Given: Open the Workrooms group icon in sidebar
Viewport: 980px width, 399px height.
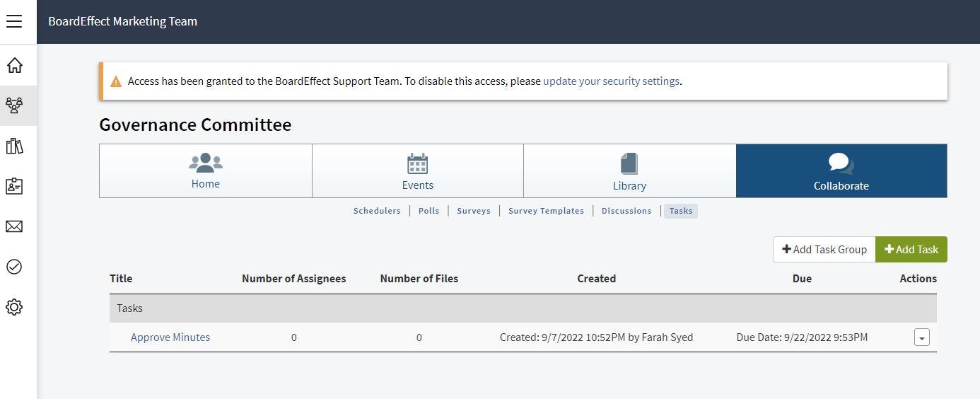Looking at the screenshot, I should (14, 106).
